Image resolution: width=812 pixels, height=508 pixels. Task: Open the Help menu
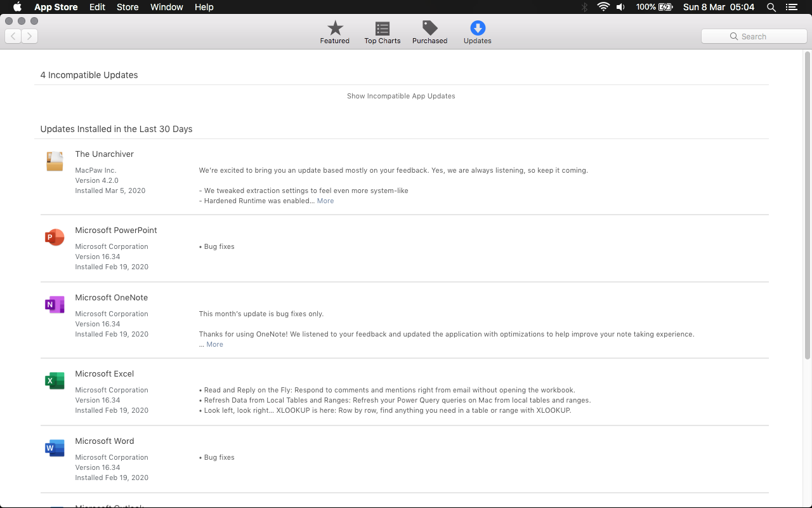point(204,7)
